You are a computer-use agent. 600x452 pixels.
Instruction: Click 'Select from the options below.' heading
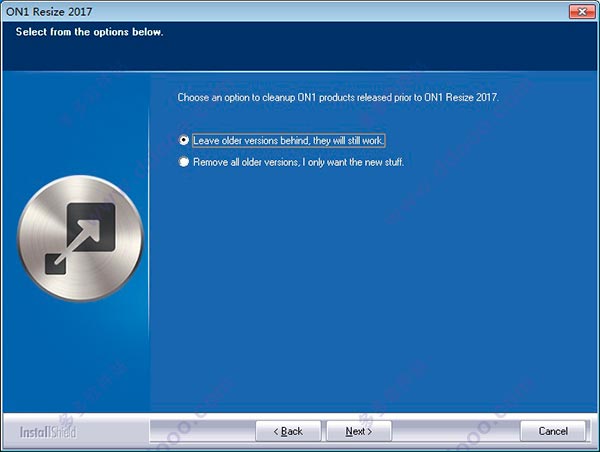(x=90, y=32)
